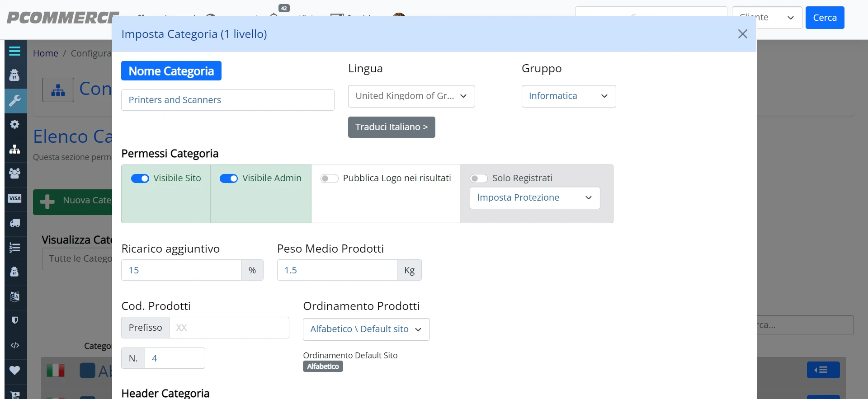Open the users group sidebar icon
Screen dimensions: 868x399
[14, 174]
